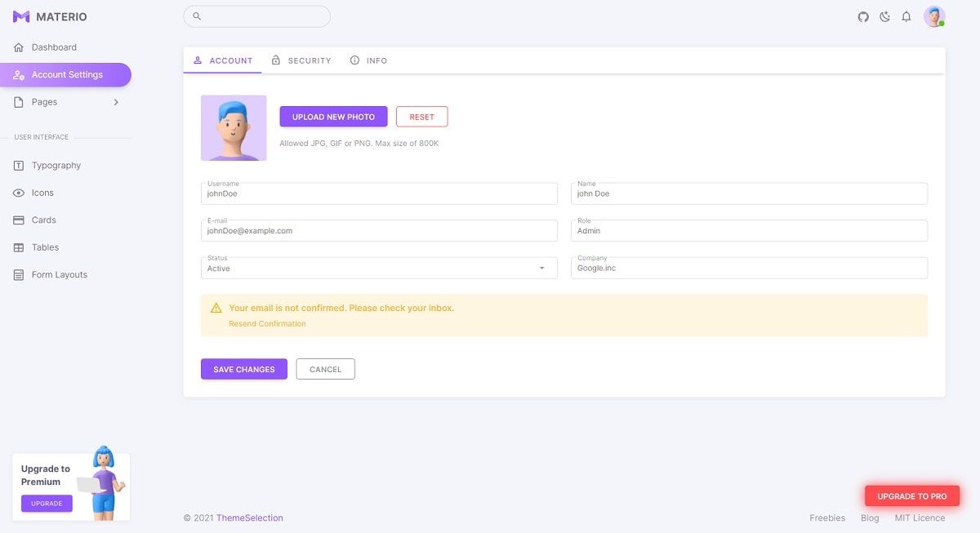This screenshot has width=980, height=533.
Task: Click the Save Changes button
Action: pyautogui.click(x=243, y=369)
